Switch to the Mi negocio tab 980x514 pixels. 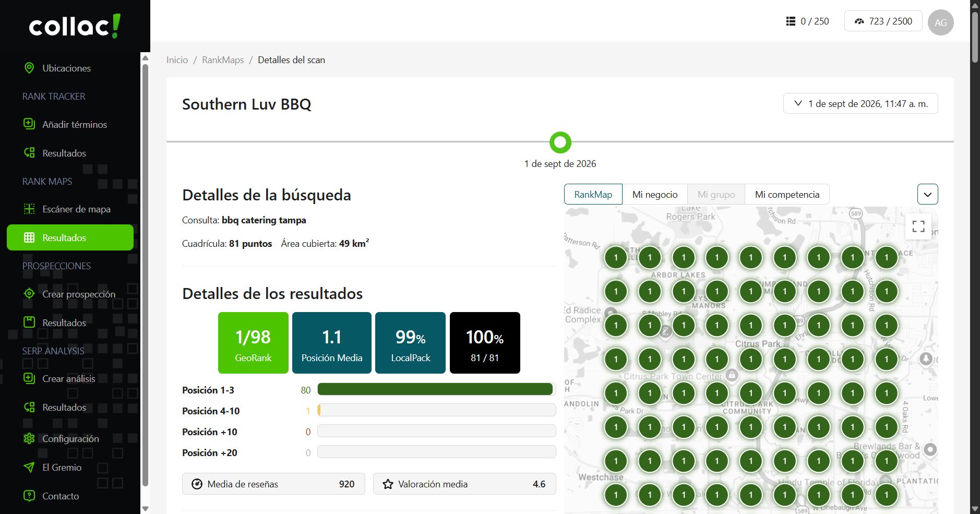click(x=655, y=194)
